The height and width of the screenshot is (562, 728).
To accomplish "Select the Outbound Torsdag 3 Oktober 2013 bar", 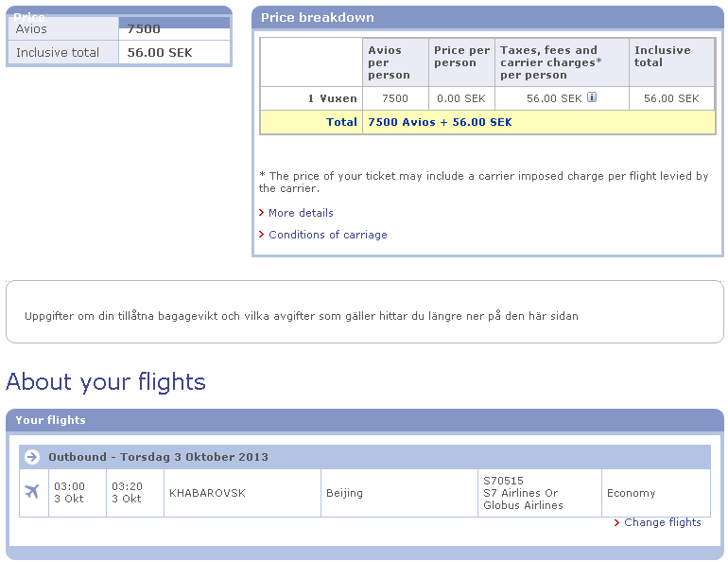I will coord(364,457).
